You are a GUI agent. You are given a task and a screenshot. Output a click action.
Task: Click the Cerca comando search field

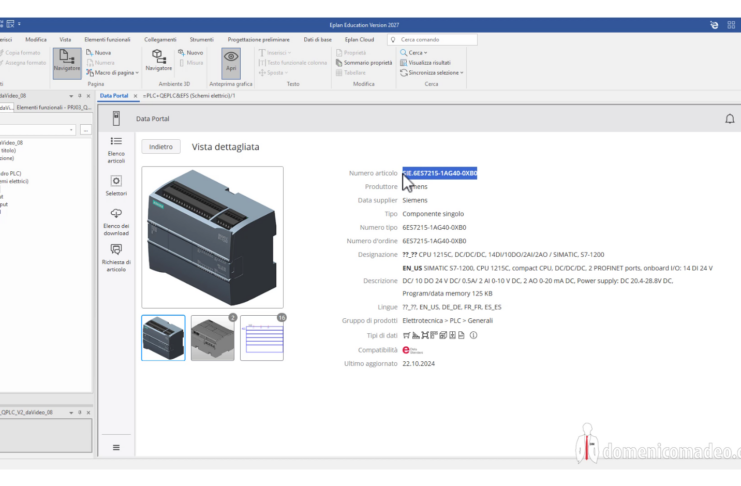(432, 40)
